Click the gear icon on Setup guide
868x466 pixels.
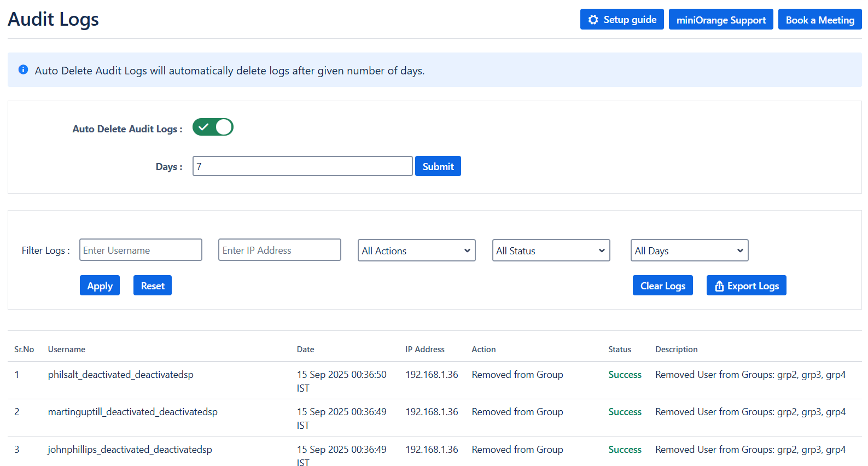coord(593,20)
